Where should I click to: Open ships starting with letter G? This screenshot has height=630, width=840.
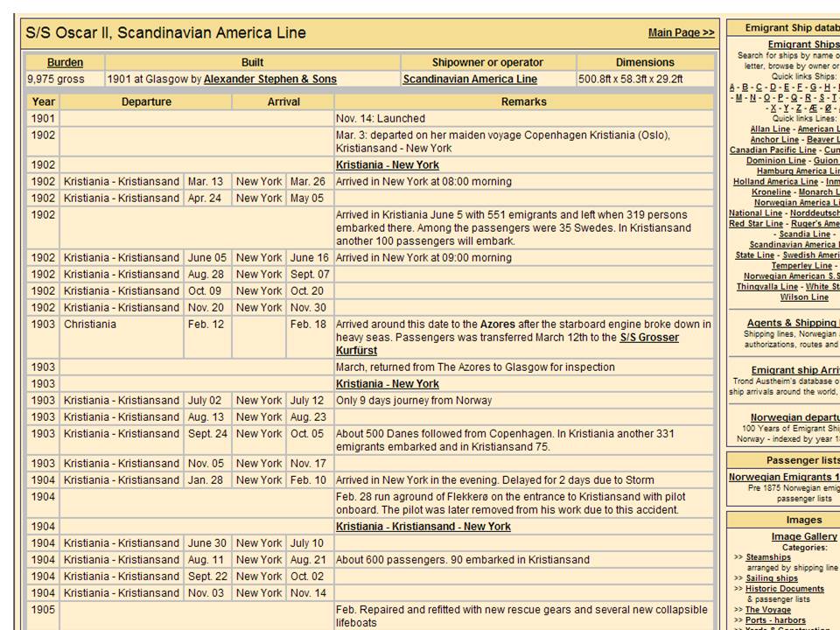click(x=814, y=87)
